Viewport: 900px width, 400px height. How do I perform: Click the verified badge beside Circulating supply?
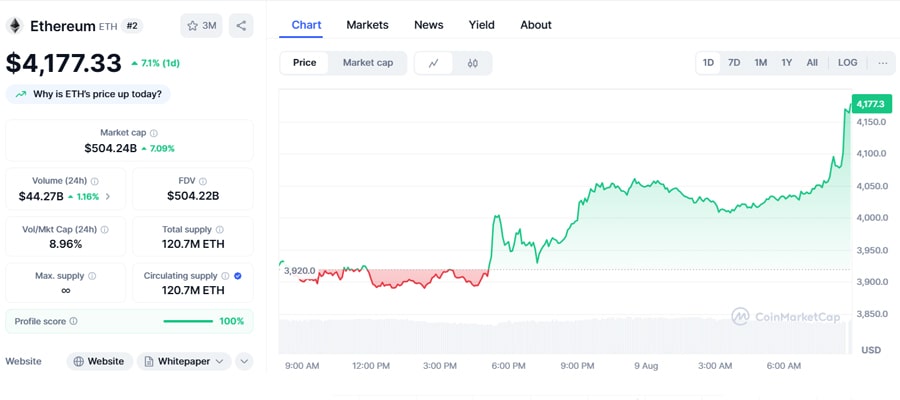[238, 276]
